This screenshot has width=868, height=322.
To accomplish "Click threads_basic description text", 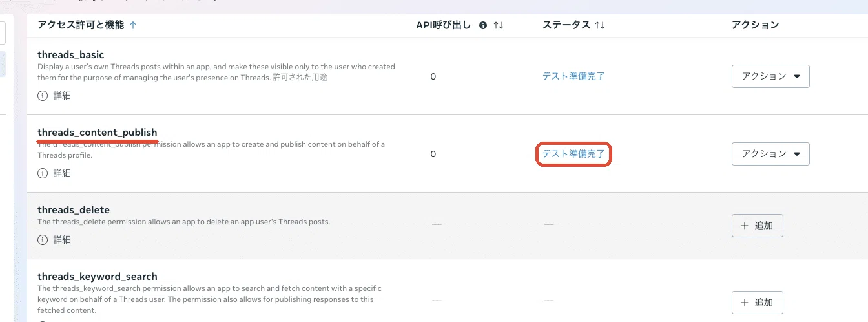I will [216, 72].
